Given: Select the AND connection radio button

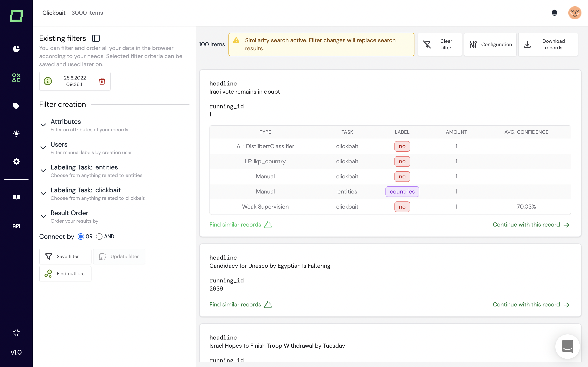Looking at the screenshot, I should pos(99,237).
